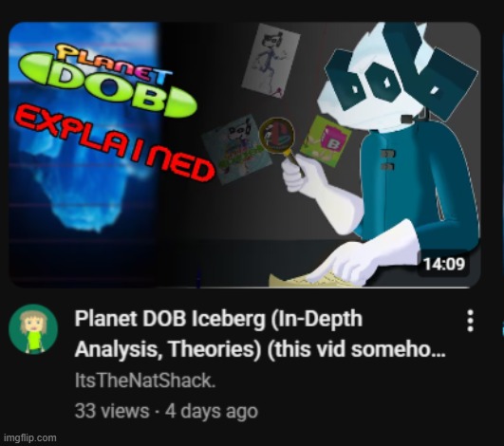Click the pinned sketch drawing paper

click(271, 60)
